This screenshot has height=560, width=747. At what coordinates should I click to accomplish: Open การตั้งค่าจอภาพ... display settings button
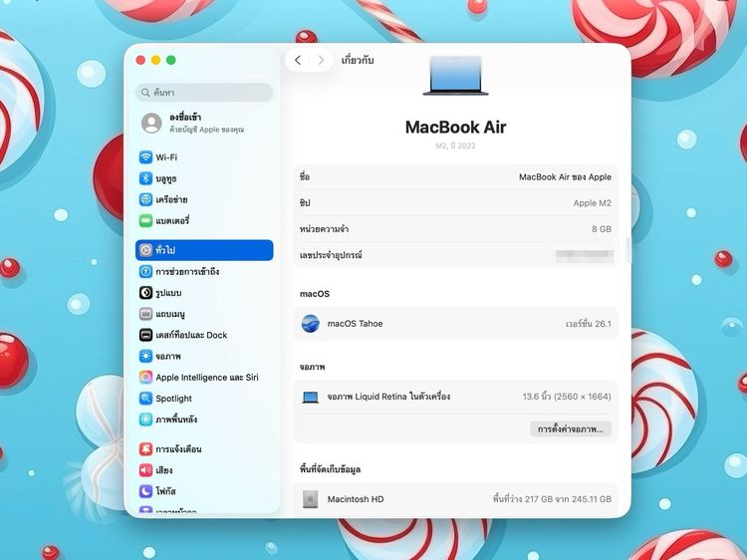571,428
